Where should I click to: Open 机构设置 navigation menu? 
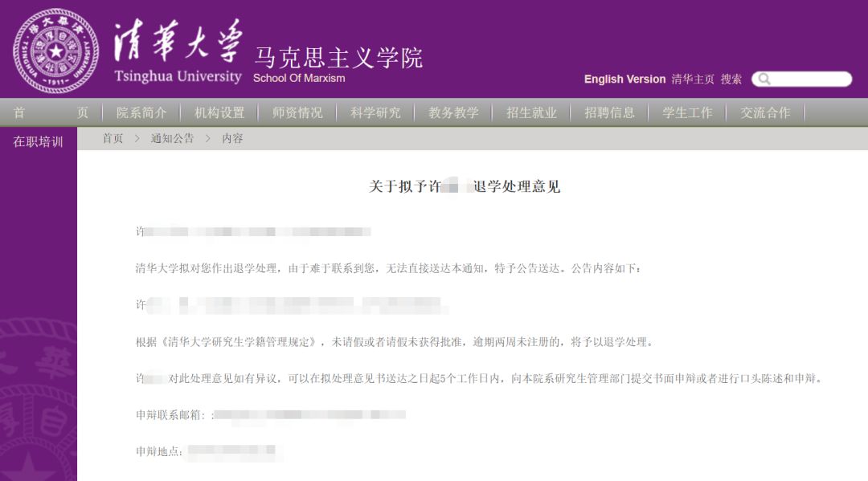click(219, 112)
